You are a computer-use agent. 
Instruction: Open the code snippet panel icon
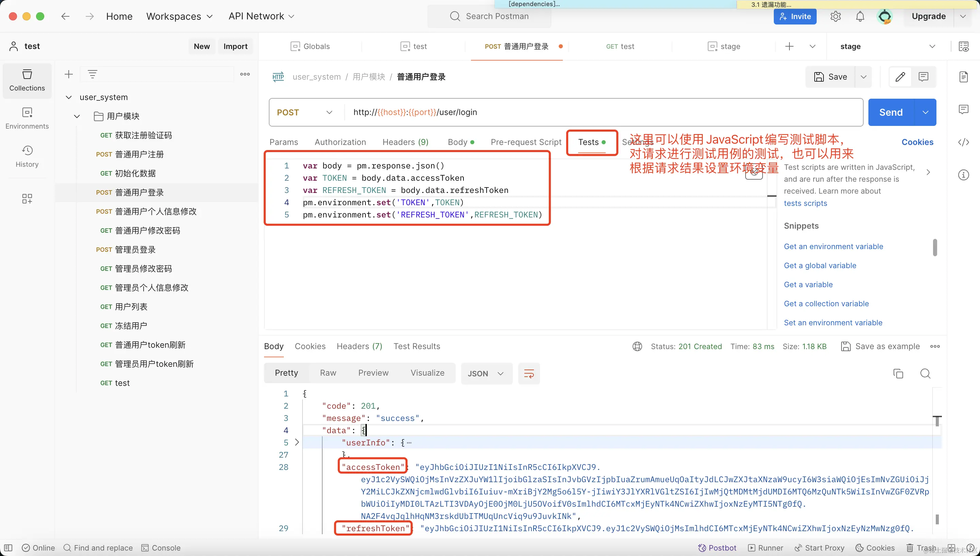[x=963, y=143]
